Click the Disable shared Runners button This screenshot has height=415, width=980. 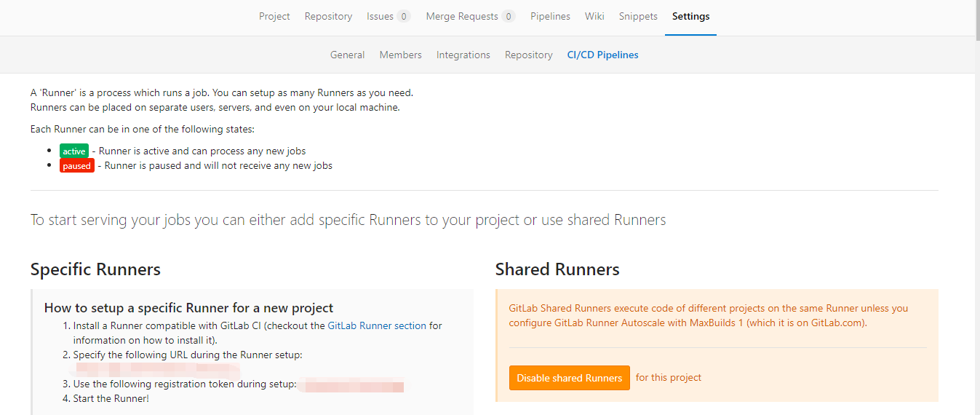(569, 378)
